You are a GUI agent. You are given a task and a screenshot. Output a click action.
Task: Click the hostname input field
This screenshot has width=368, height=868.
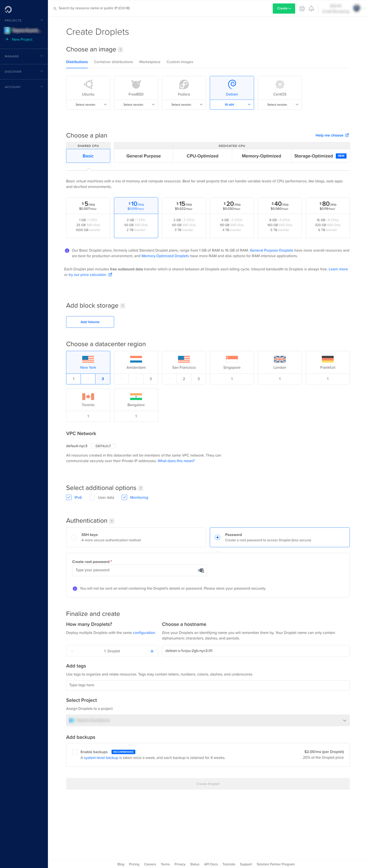[256, 651]
